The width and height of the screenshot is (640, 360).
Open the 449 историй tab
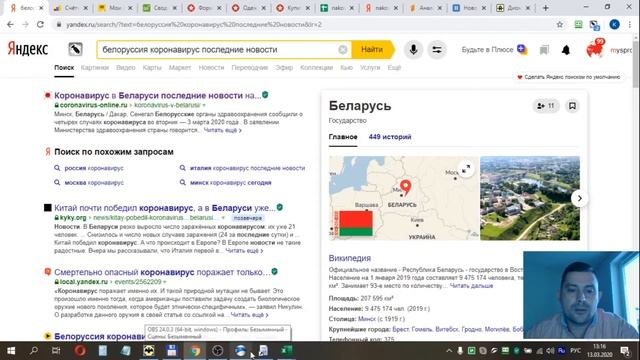[x=390, y=137]
